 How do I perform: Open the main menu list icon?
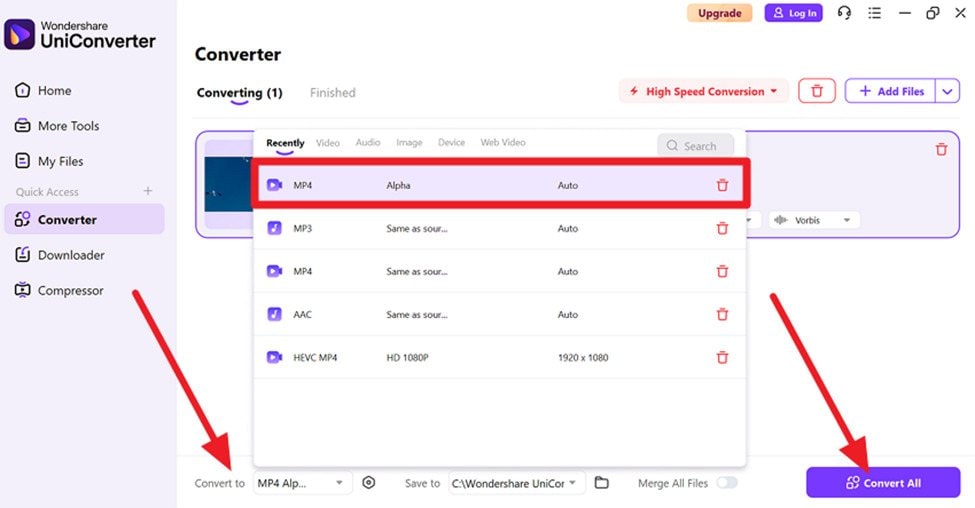(x=874, y=13)
